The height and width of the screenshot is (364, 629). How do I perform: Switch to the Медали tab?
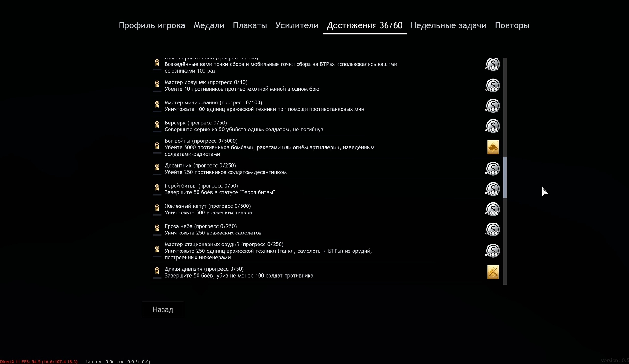click(x=209, y=25)
